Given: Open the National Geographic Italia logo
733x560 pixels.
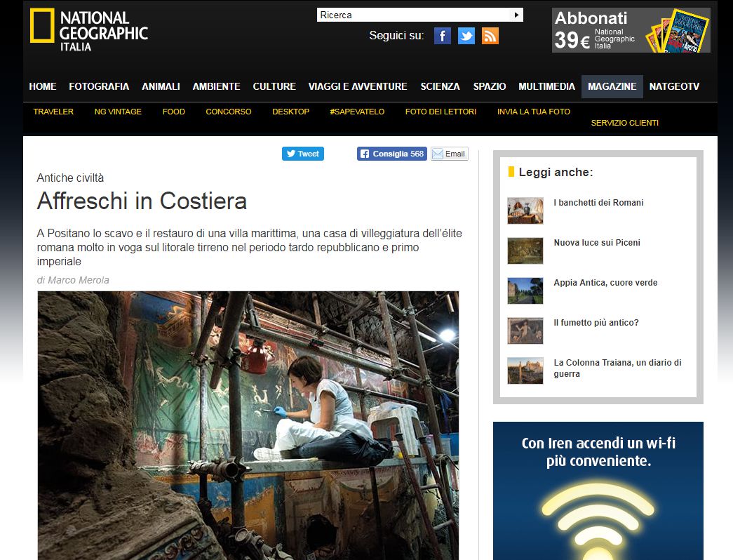Looking at the screenshot, I should [x=89, y=30].
